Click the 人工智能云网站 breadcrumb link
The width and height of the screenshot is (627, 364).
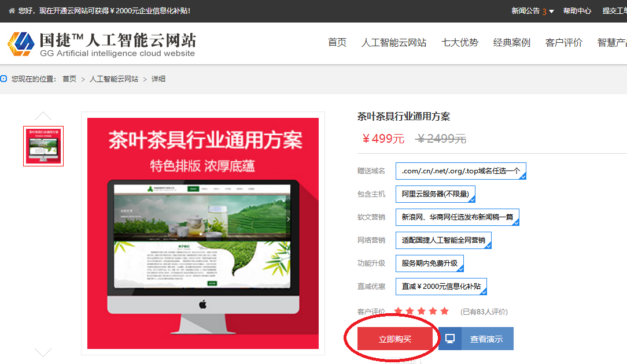[x=114, y=79]
